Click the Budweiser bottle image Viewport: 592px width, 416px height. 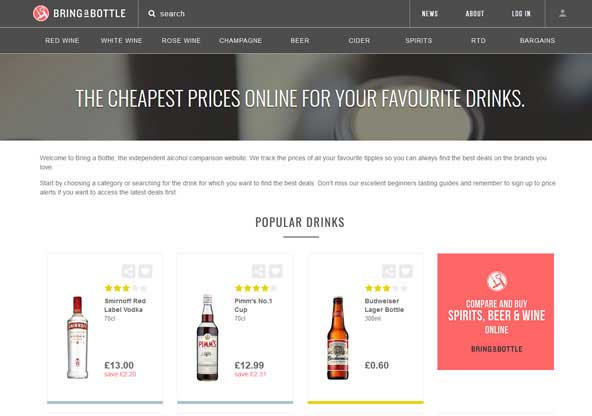(x=338, y=338)
